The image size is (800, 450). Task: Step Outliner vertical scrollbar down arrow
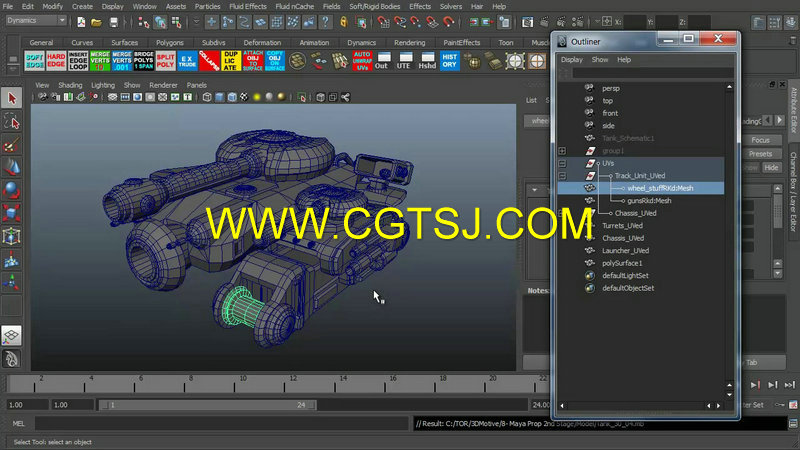729,394
